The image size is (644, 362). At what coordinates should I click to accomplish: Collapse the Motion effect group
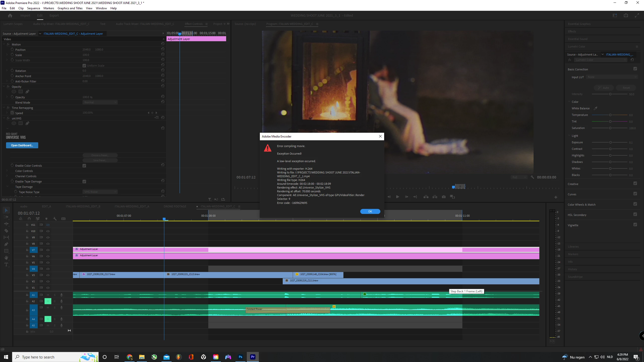(x=4, y=44)
